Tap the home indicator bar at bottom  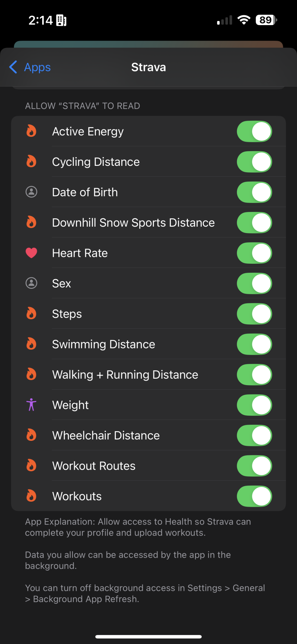click(148, 637)
